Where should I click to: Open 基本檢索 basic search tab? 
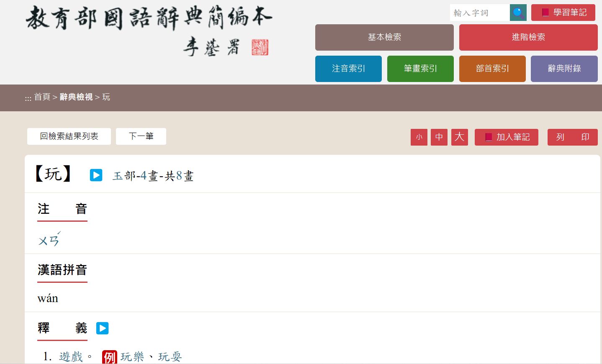pos(384,37)
